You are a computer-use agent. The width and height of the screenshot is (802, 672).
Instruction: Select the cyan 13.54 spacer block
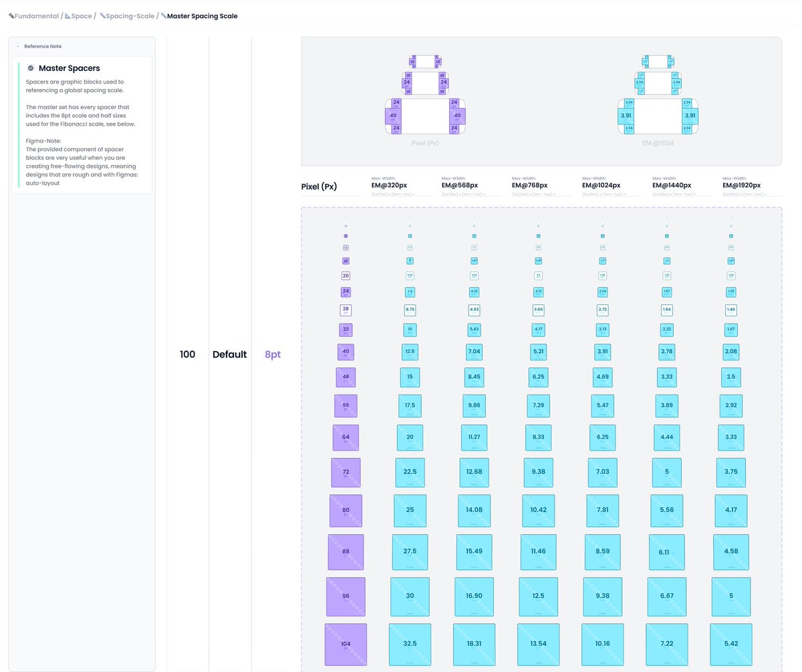538,645
